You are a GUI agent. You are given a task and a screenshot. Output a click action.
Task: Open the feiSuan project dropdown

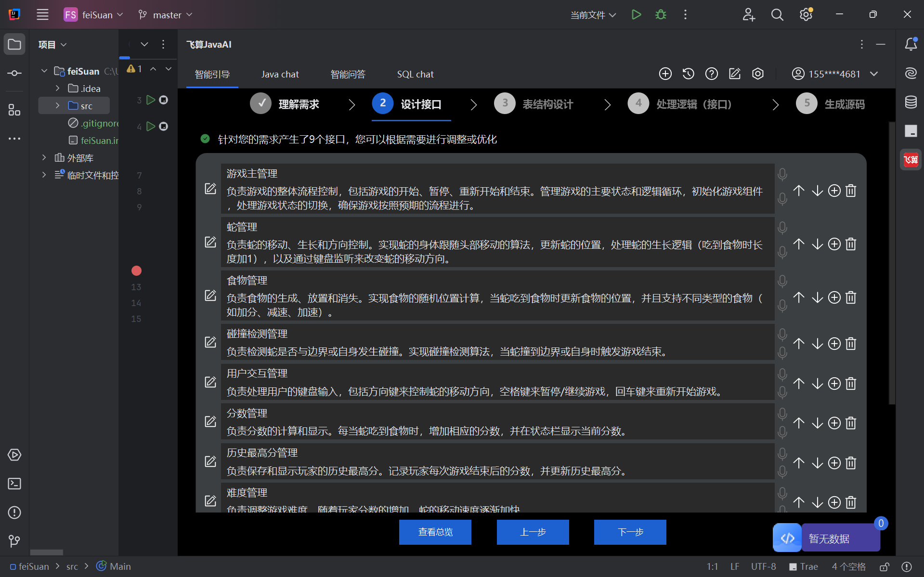[x=93, y=15]
